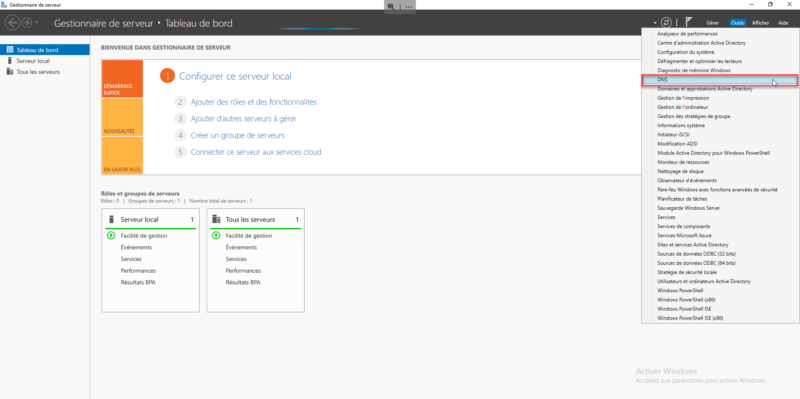Open the Afficher menu

(760, 23)
